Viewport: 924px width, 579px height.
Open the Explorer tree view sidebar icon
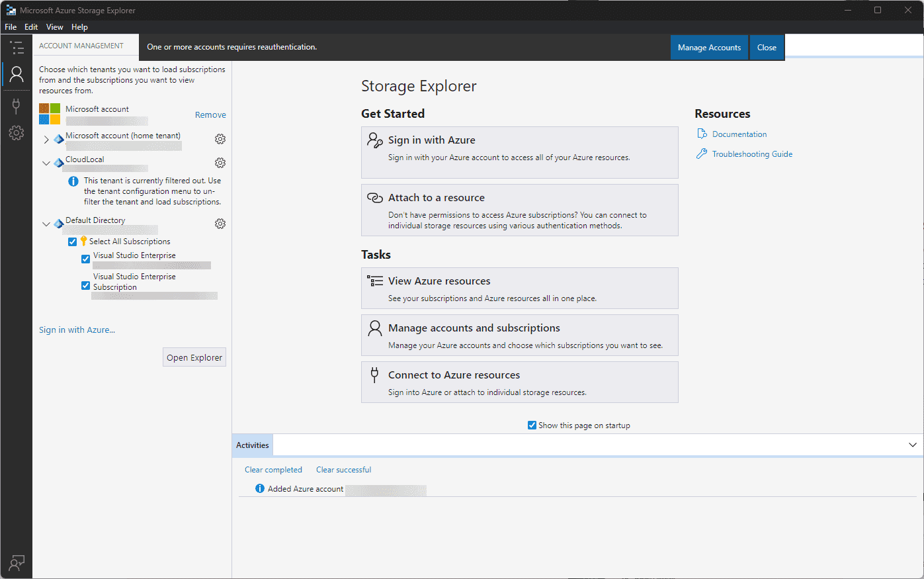click(x=17, y=48)
